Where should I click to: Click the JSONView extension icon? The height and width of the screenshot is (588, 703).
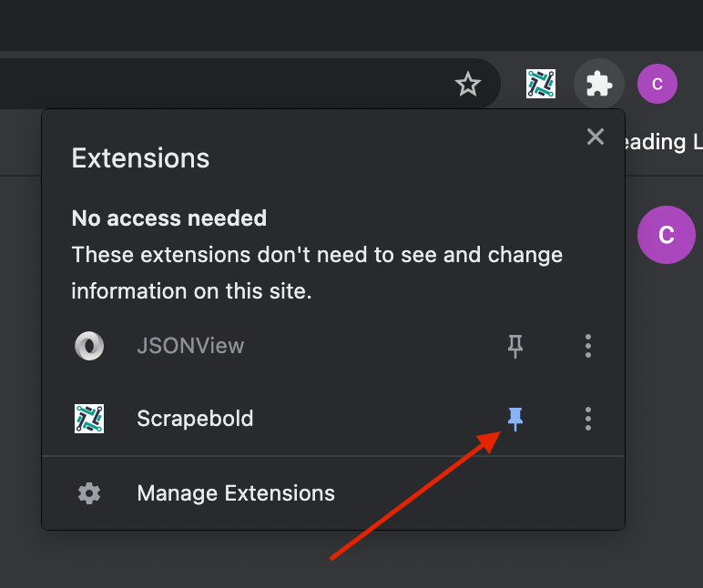(x=89, y=346)
